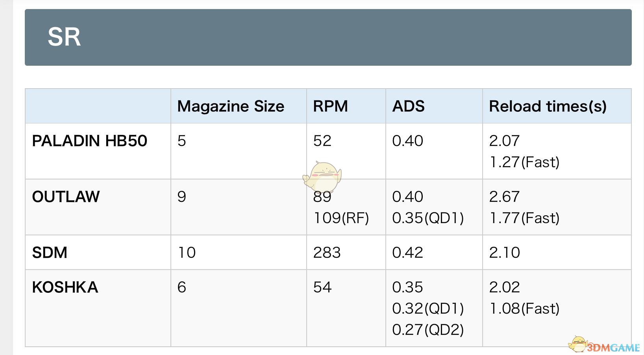Click the SDM RPM value 283
The image size is (644, 355).
pyautogui.click(x=327, y=253)
